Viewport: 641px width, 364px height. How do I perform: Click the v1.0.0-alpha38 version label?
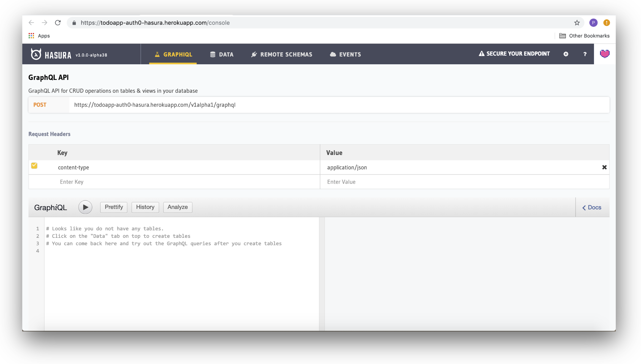[x=91, y=55]
